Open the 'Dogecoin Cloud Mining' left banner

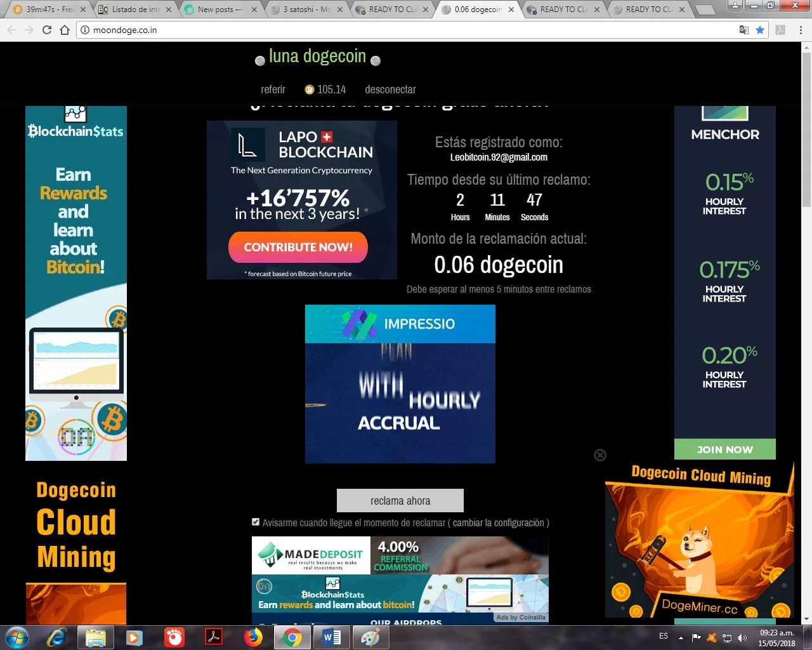coord(76,550)
